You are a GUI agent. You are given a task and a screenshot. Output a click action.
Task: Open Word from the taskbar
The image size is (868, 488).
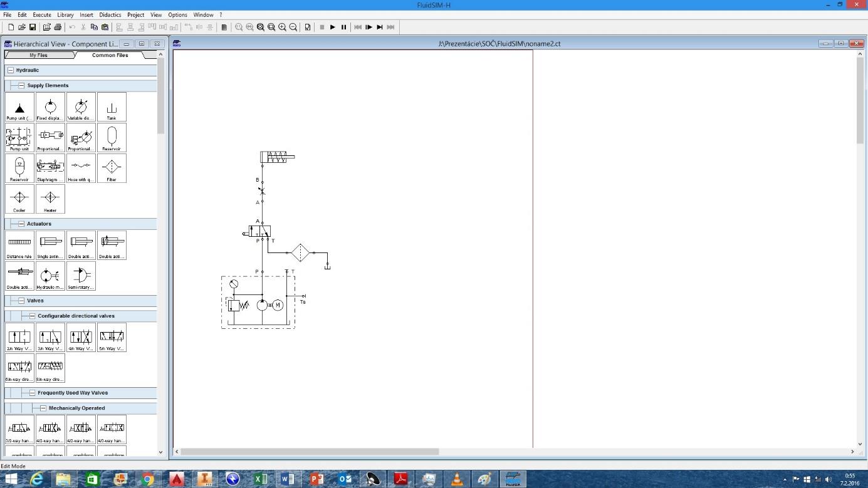(288, 479)
